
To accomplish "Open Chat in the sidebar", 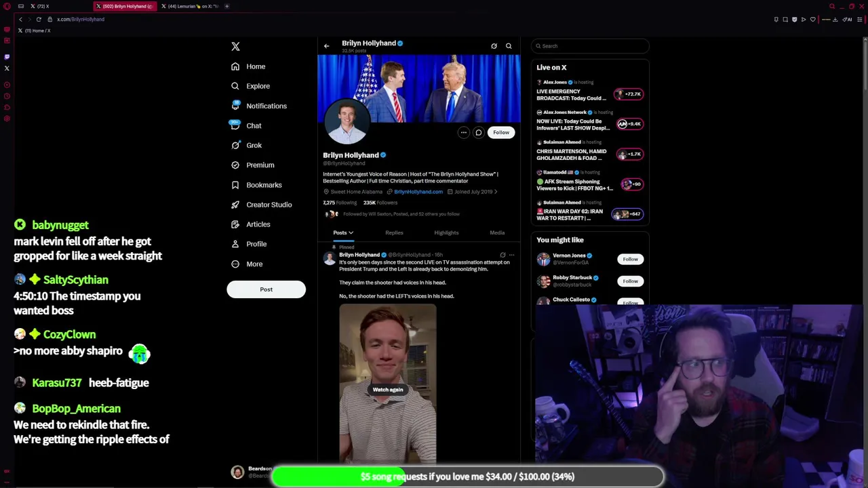I will (246, 125).
